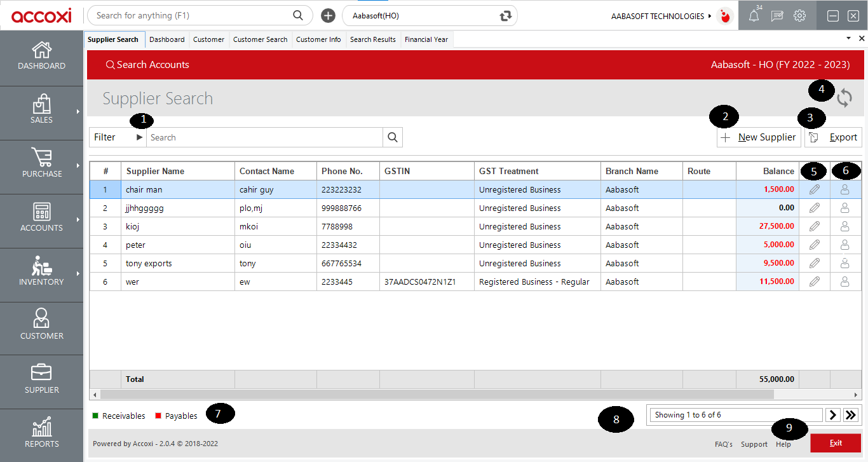View jjhhggggg supplier profile icon
This screenshot has width=868, height=462.
845,208
